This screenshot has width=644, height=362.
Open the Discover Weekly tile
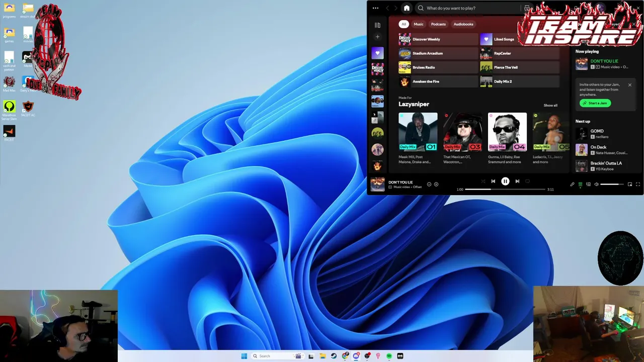pos(438,39)
